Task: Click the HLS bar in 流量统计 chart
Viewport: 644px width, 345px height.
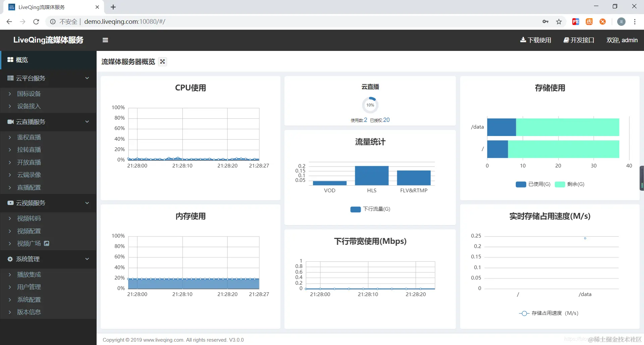Action: pos(372,176)
